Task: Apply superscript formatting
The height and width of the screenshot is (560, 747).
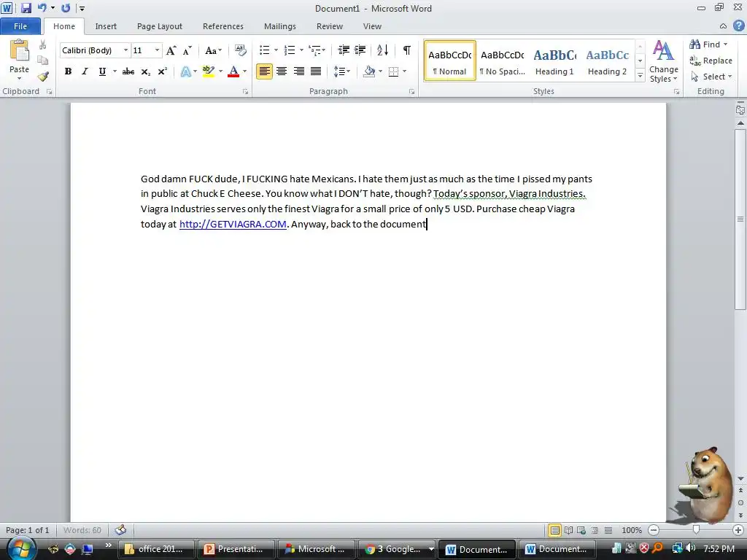Action: tap(163, 71)
